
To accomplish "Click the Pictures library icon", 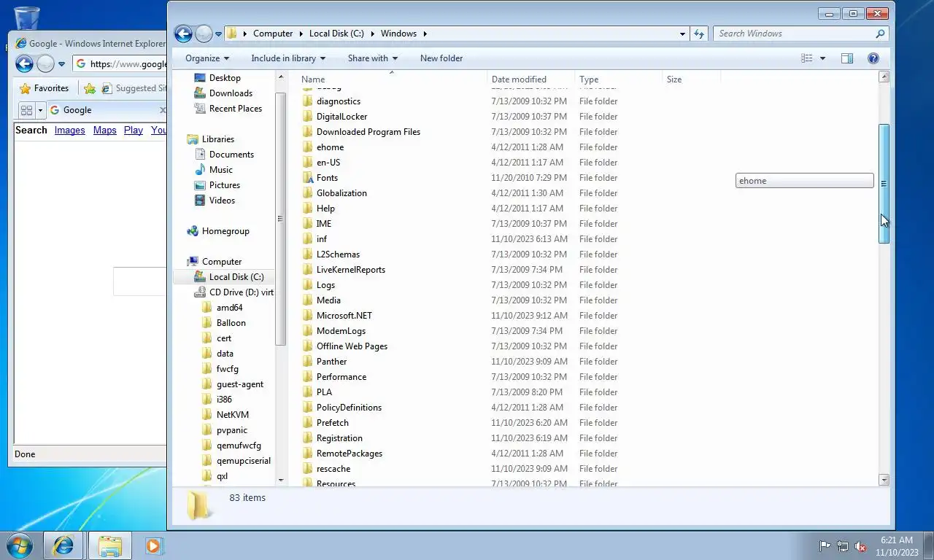I will pyautogui.click(x=200, y=185).
